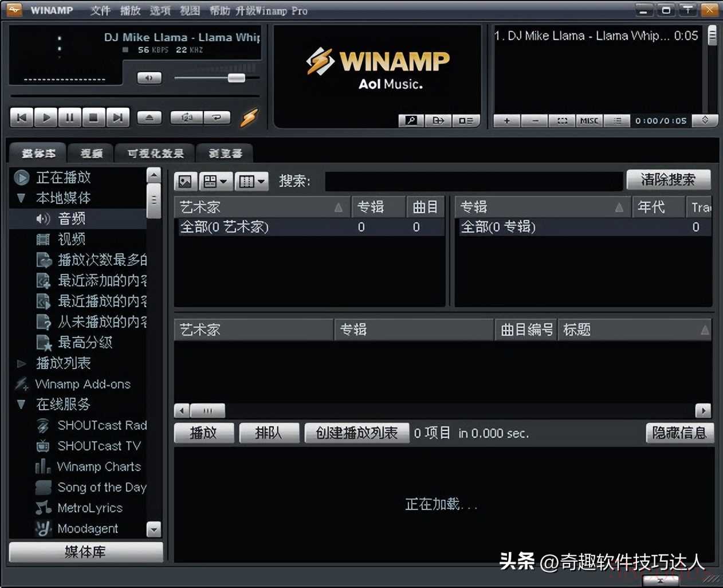The width and height of the screenshot is (723, 588).
Task: Open the 播放 menu in the menu bar
Action: (x=131, y=10)
